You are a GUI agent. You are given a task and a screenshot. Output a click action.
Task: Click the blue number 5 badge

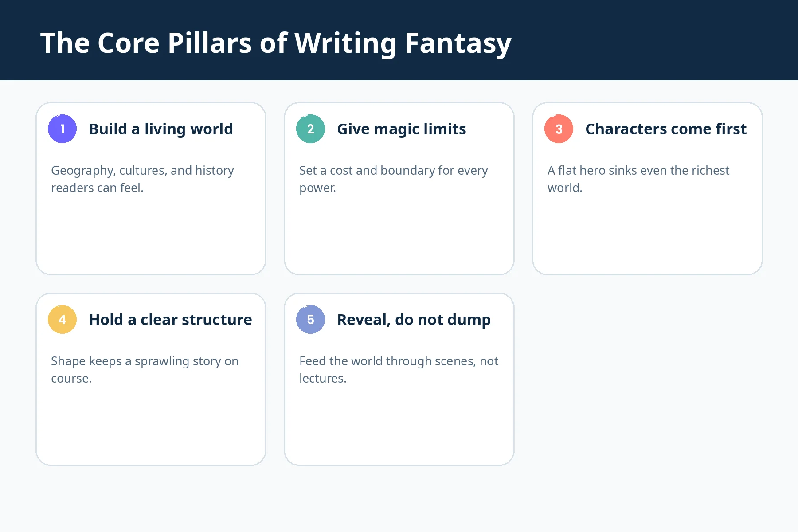[310, 320]
